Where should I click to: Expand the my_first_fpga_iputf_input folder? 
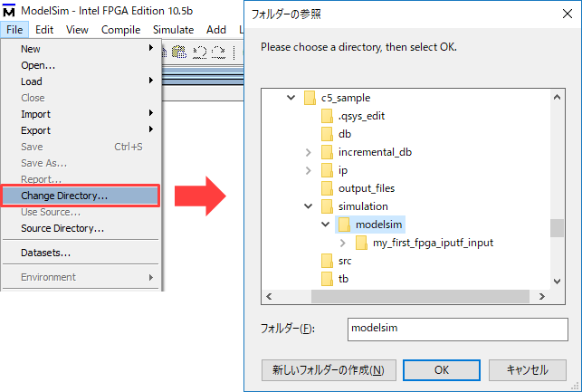(343, 243)
